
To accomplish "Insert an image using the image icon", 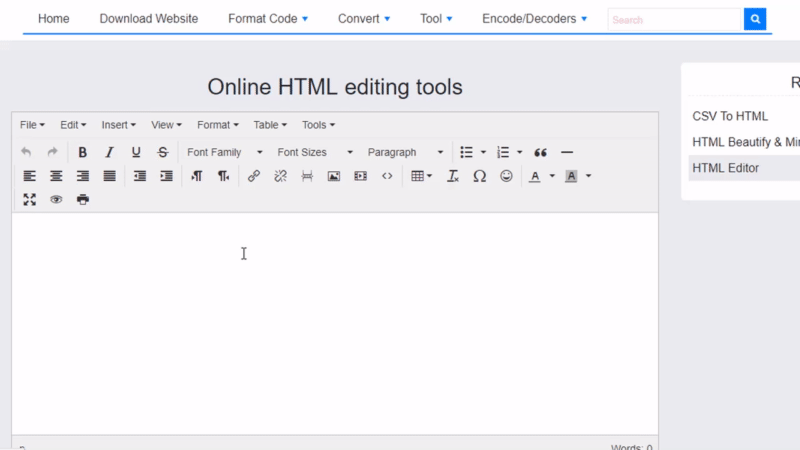I will (334, 176).
